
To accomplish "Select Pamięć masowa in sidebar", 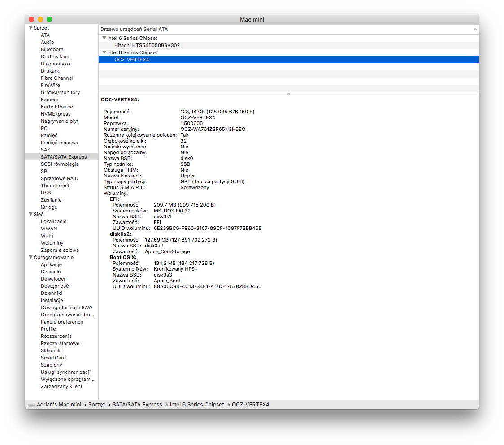I will coord(59,143).
